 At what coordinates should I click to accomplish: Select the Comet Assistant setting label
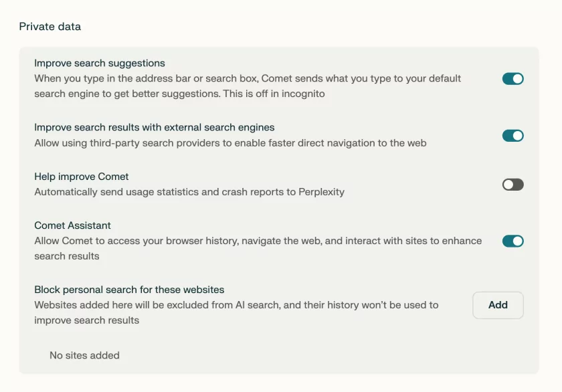pyautogui.click(x=72, y=225)
